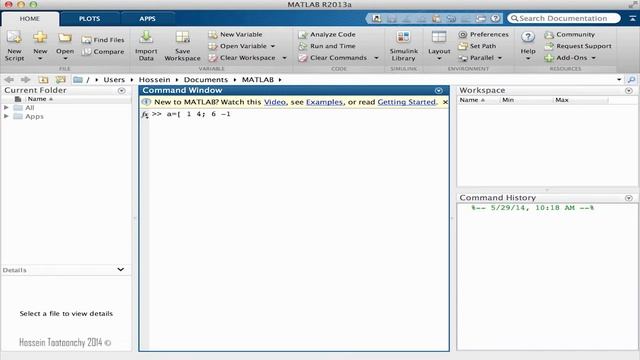Open the Help menu
The width and height of the screenshot is (640, 360).
pyautogui.click(x=528, y=46)
